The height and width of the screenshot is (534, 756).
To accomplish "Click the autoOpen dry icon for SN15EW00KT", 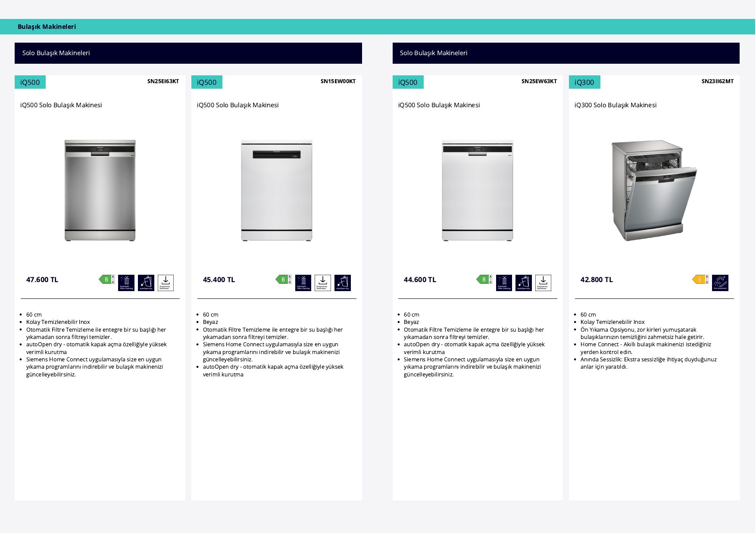I will tap(343, 283).
